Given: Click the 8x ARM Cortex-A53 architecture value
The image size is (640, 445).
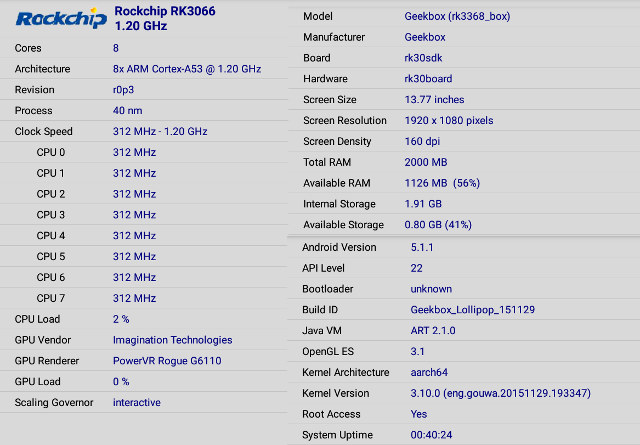Looking at the screenshot, I should click(x=187, y=69).
